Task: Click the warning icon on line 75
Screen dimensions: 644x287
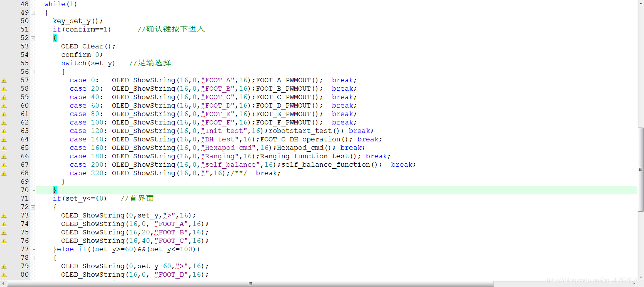Action: pyautogui.click(x=4, y=232)
